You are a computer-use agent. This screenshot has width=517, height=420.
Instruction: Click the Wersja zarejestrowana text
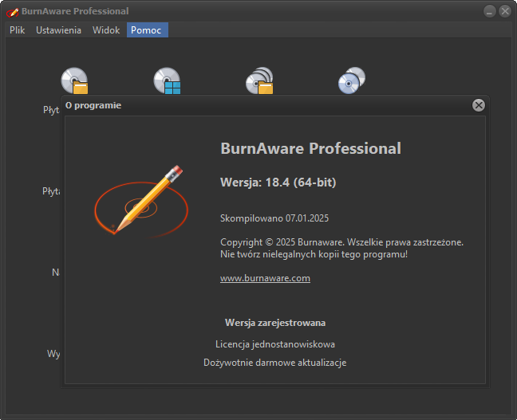pyautogui.click(x=275, y=323)
